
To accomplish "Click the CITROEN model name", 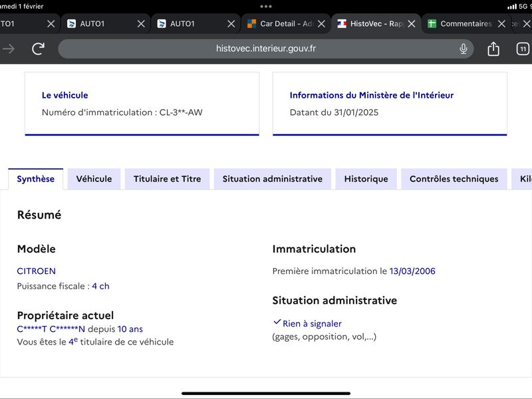I will click(37, 271).
